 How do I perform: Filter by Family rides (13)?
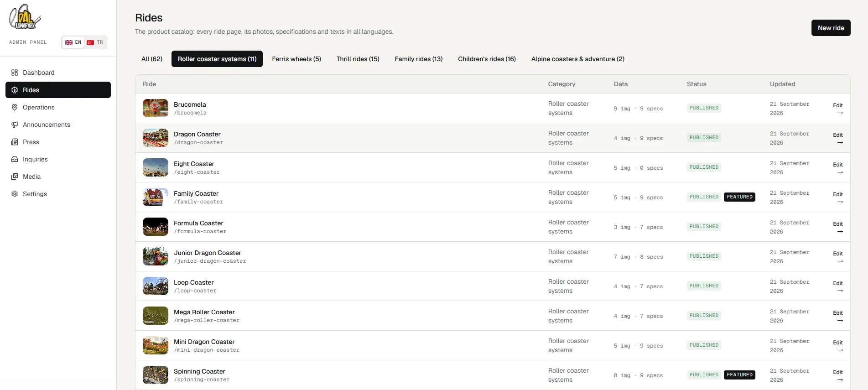pos(419,59)
